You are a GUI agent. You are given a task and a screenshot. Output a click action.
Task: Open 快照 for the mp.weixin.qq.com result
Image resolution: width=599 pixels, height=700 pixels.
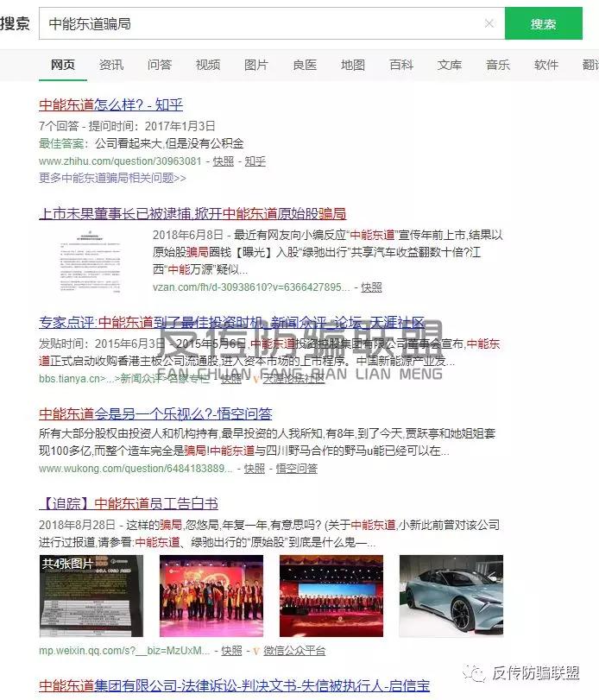tap(231, 651)
